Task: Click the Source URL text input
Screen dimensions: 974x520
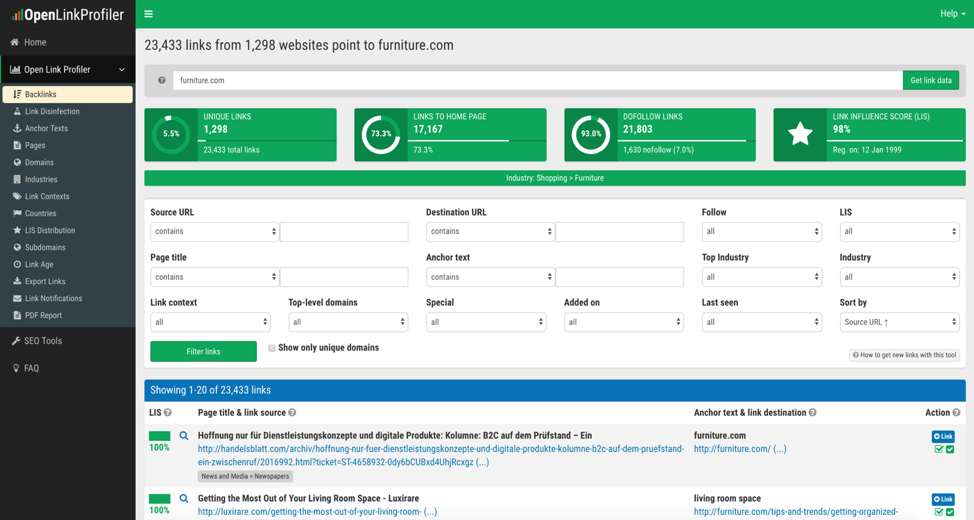Action: pyautogui.click(x=344, y=231)
